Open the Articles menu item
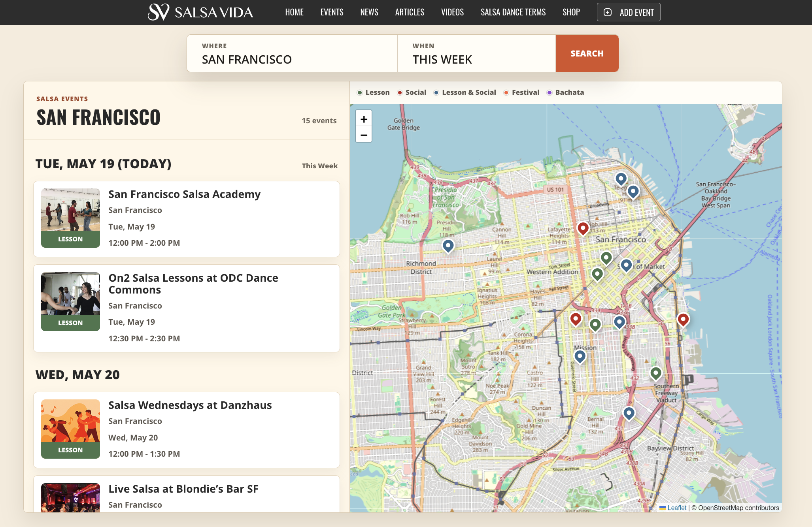This screenshot has height=527, width=812. click(410, 12)
